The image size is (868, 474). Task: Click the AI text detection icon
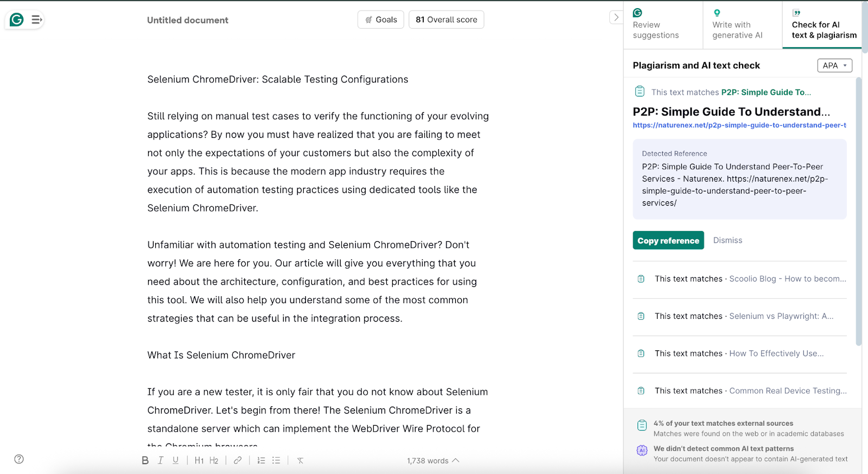pos(642,451)
